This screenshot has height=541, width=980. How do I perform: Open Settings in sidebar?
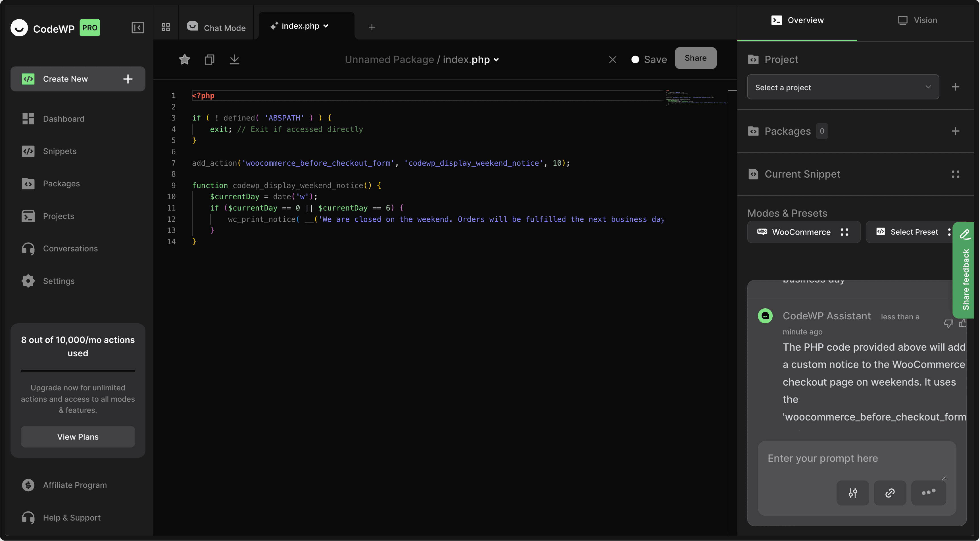click(x=78, y=281)
